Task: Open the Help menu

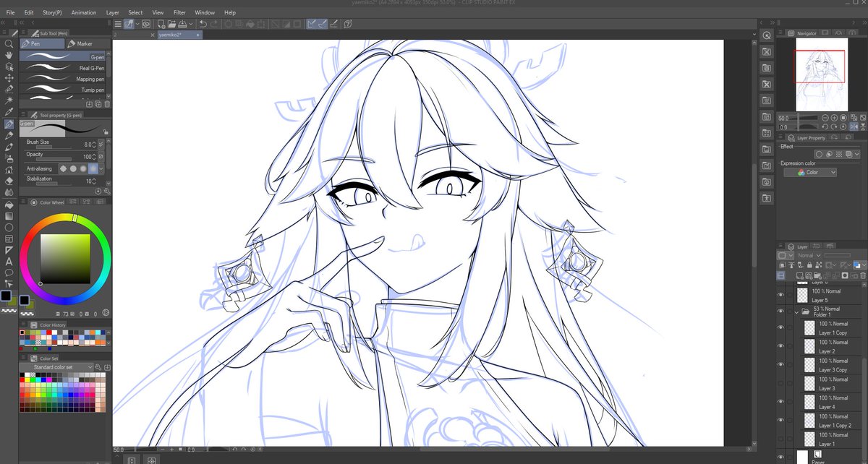Action: click(x=230, y=12)
